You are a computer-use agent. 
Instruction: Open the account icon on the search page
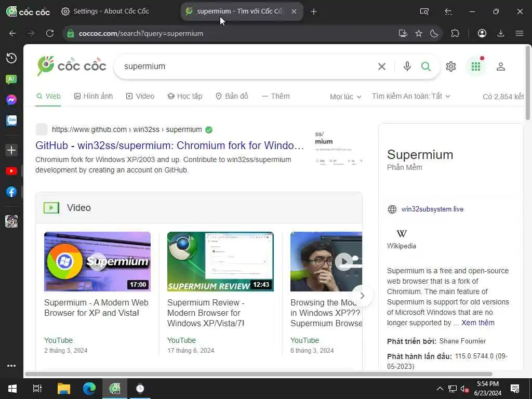500,66
